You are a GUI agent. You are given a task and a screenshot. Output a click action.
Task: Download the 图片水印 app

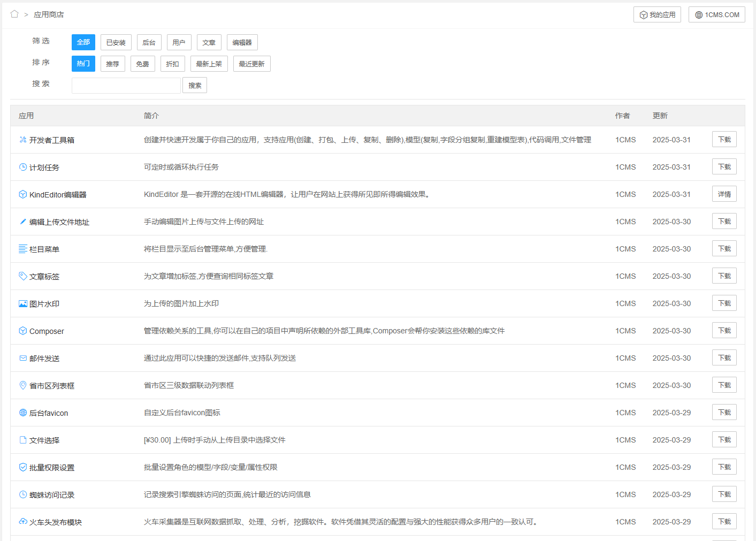click(724, 303)
